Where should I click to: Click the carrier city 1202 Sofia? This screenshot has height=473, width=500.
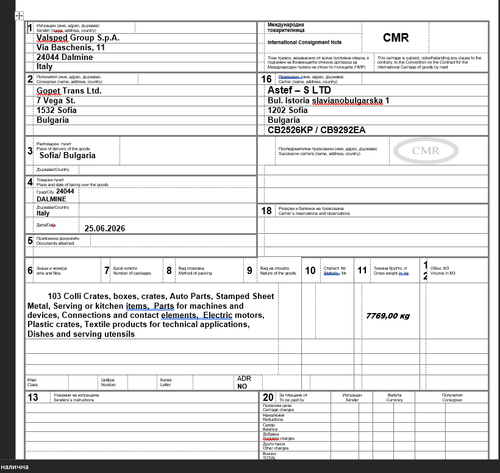point(288,110)
